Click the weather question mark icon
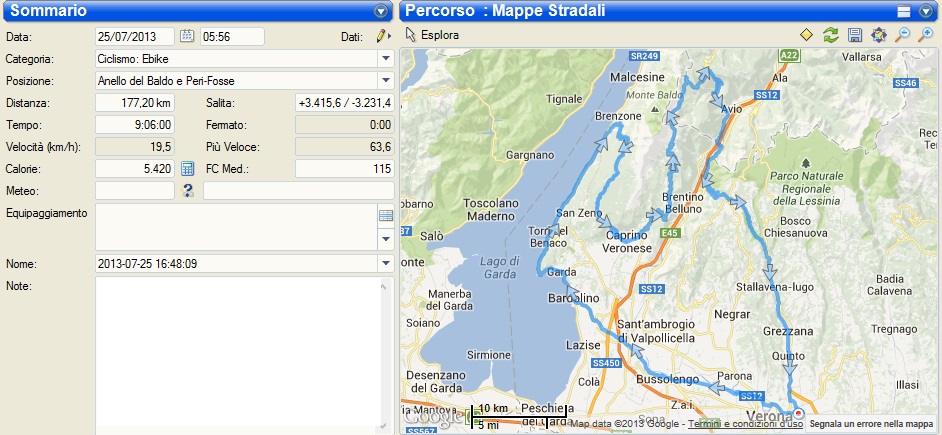942x435 pixels. tap(188, 191)
